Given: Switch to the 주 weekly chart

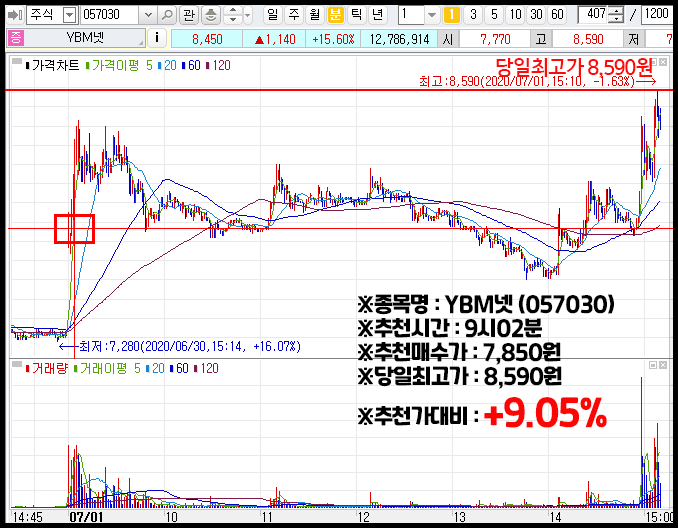Looking at the screenshot, I should click(294, 15).
